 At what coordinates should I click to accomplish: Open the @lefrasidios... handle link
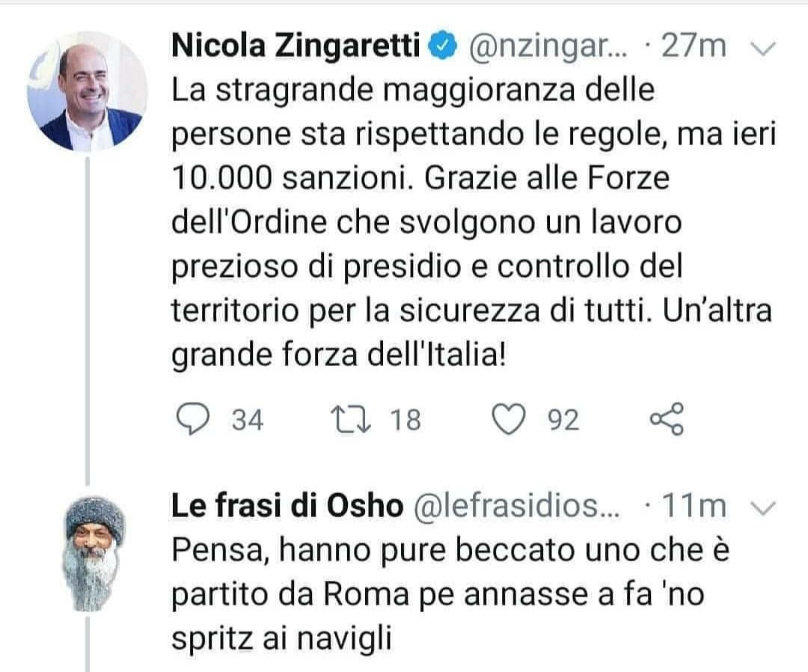coord(517,507)
